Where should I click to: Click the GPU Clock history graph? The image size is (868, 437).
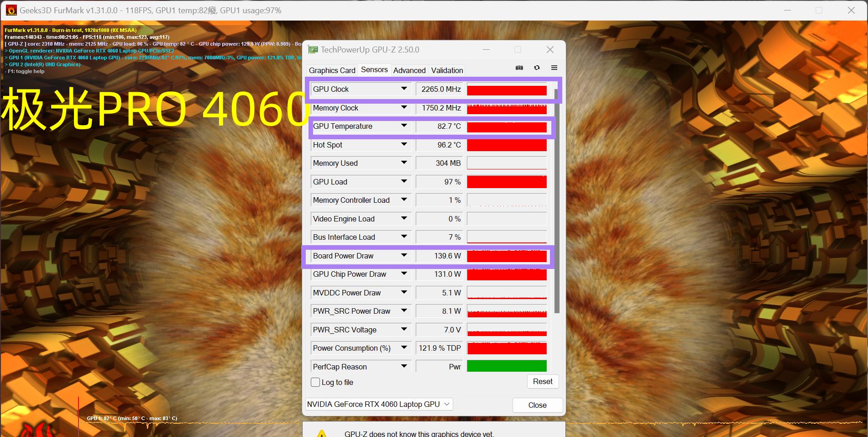[507, 89]
